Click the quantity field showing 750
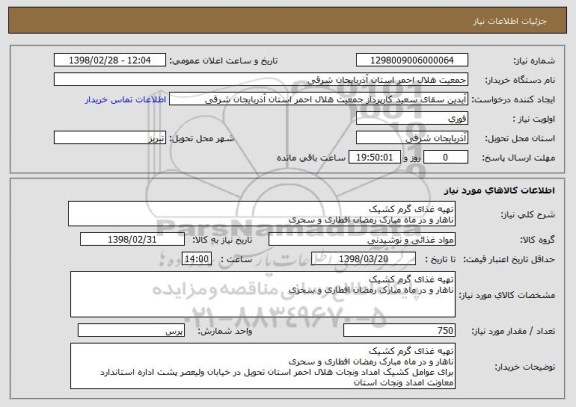Screen dimensions: 576x407 [399, 331]
